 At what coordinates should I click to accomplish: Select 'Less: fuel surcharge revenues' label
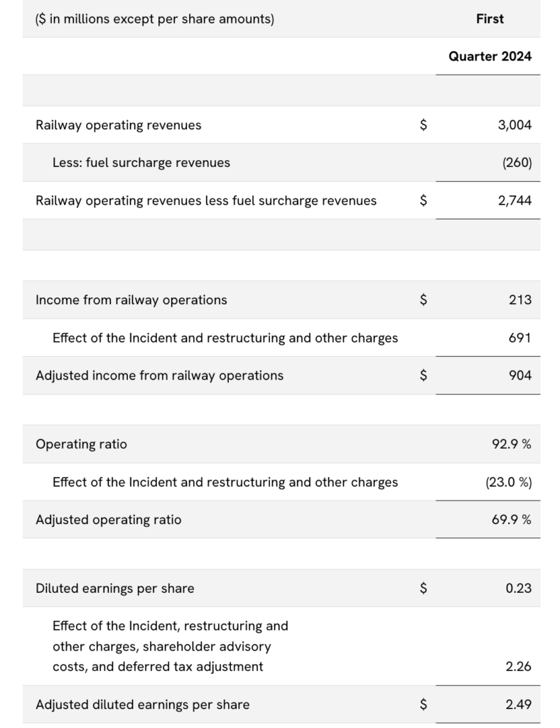141,163
